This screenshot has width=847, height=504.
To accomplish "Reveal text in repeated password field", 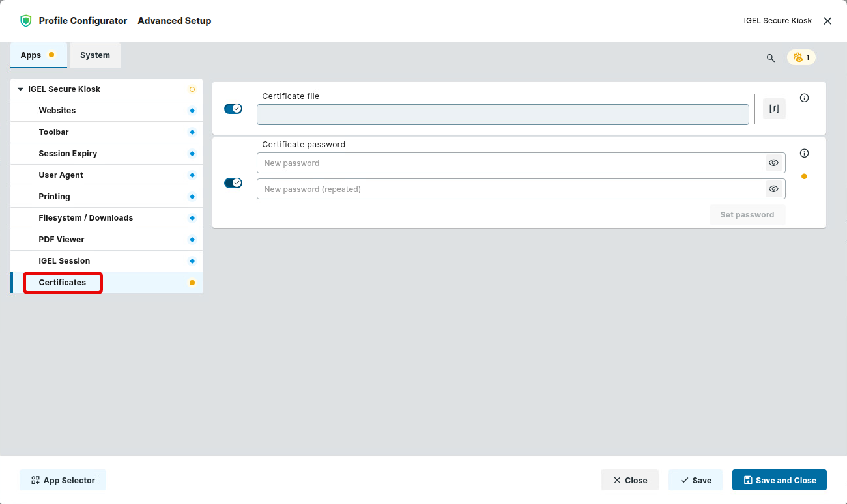I will (x=773, y=189).
